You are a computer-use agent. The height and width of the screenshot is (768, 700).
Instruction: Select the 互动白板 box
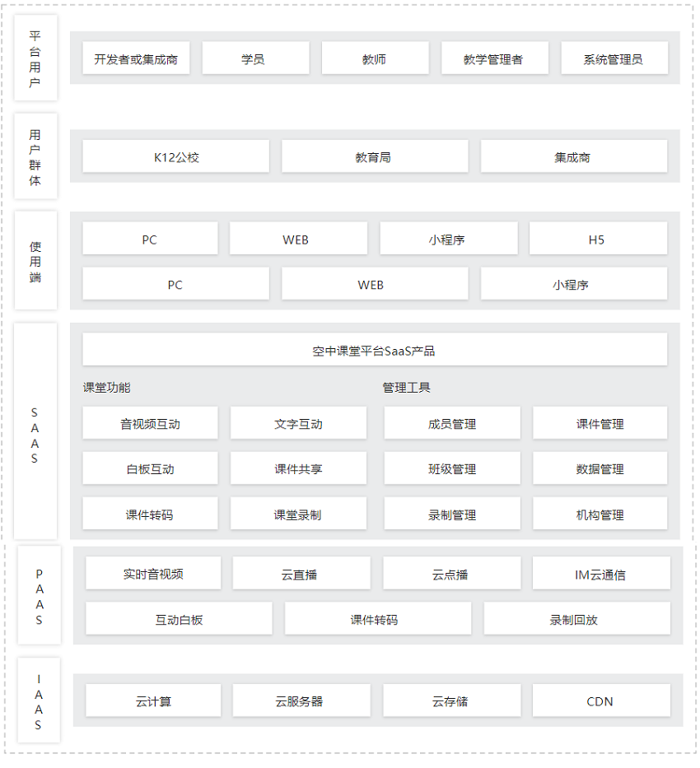[x=179, y=619]
